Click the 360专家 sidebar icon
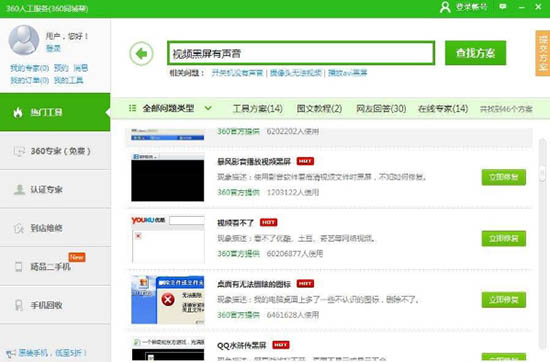Screen dimensions: 550x362 click(19, 151)
